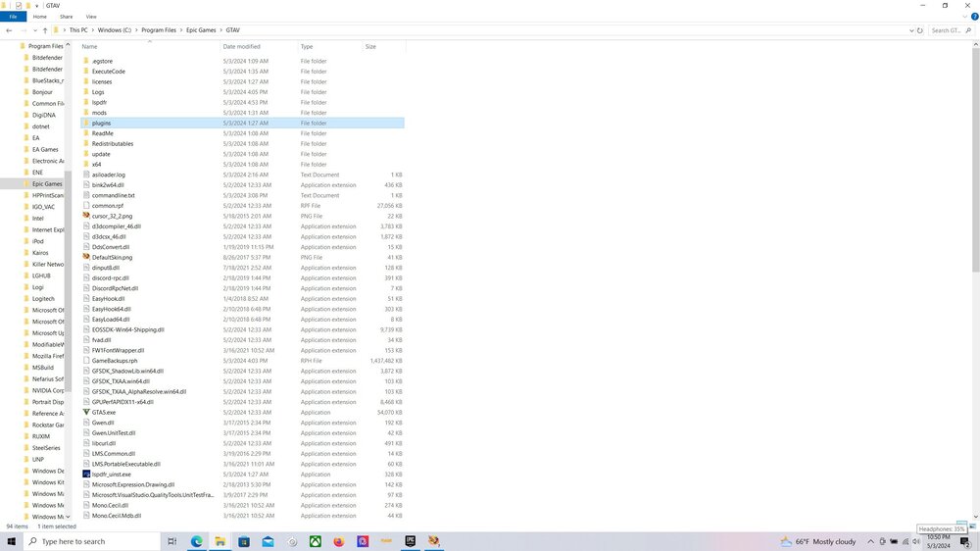Select the lspdfr folder icon
This screenshot has width=980, height=551.
[86, 102]
